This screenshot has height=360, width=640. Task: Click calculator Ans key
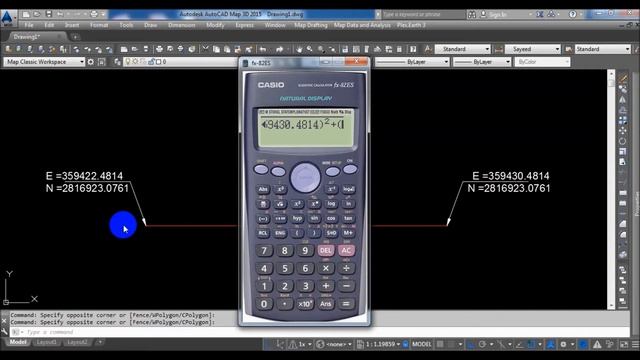325,304
